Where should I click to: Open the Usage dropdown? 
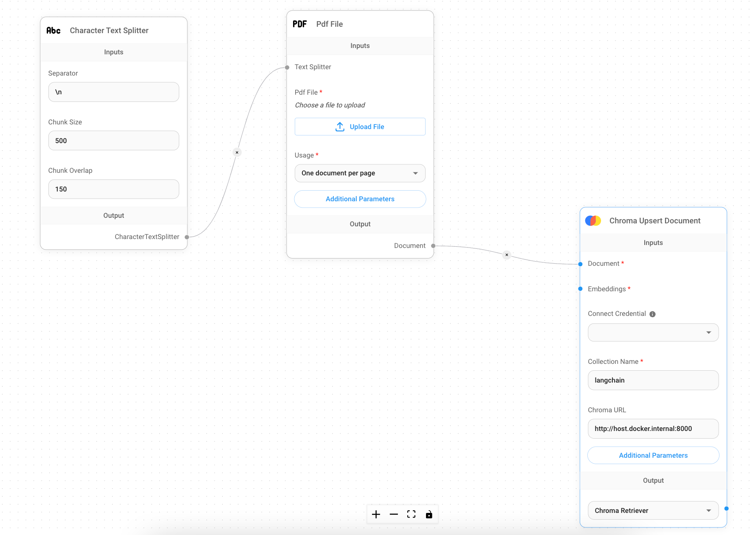[360, 173]
